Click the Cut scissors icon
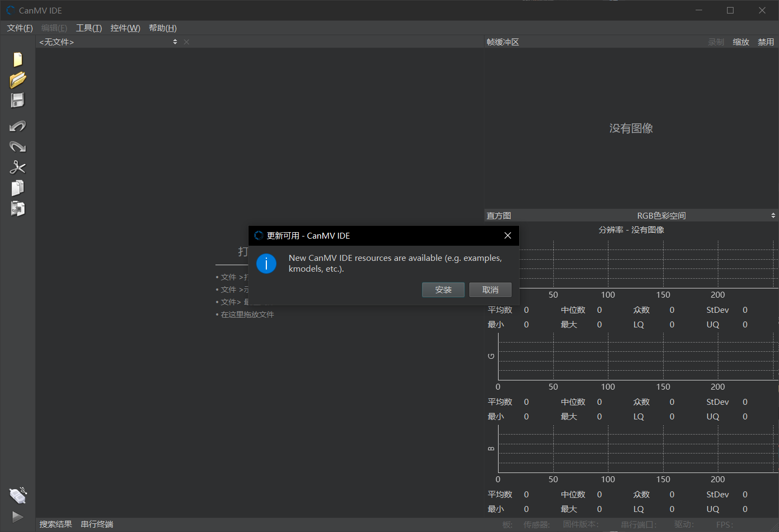 [18, 167]
